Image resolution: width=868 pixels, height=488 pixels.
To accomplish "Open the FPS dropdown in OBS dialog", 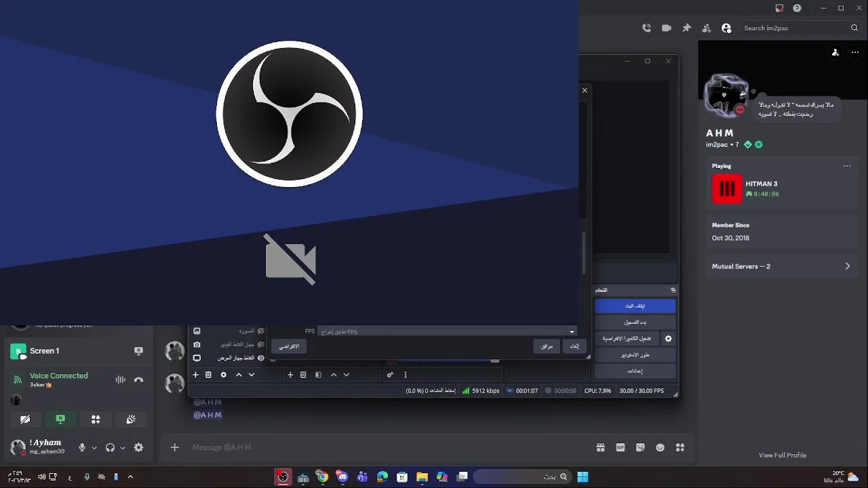I will tap(572, 331).
